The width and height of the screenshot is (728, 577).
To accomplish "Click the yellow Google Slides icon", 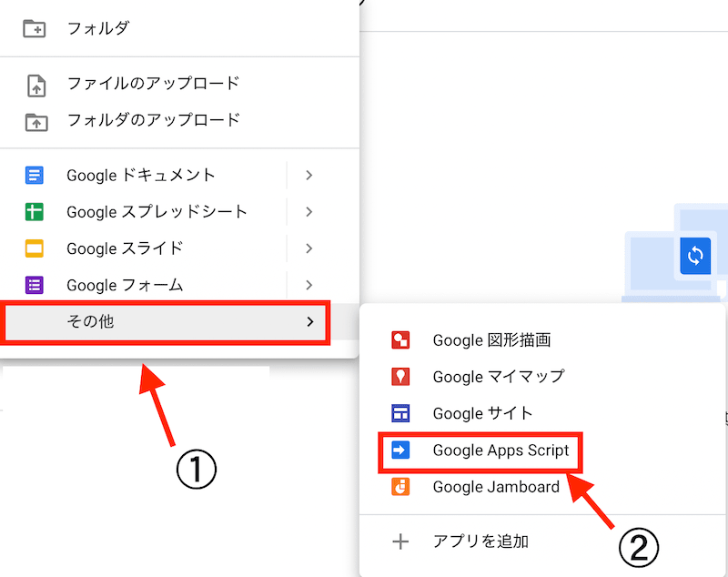I will pos(35,248).
